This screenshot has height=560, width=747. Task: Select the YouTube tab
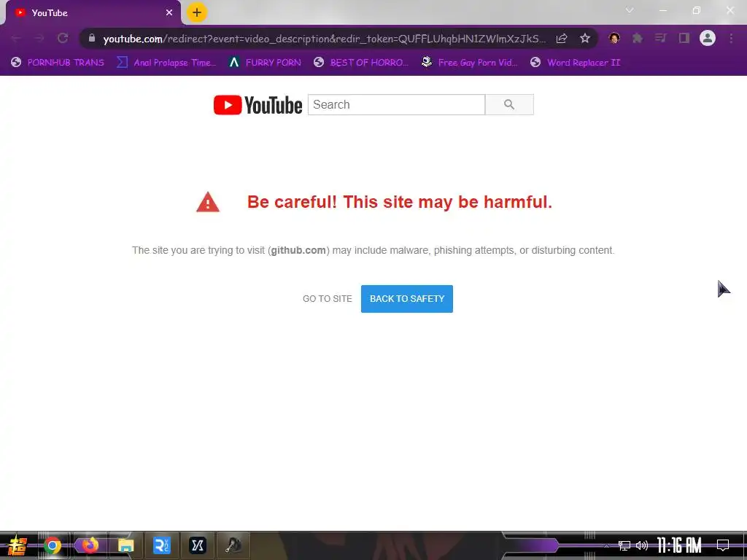[93, 13]
